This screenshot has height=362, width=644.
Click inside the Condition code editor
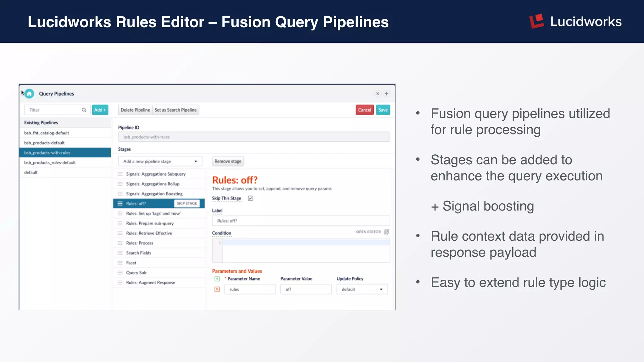point(301,250)
